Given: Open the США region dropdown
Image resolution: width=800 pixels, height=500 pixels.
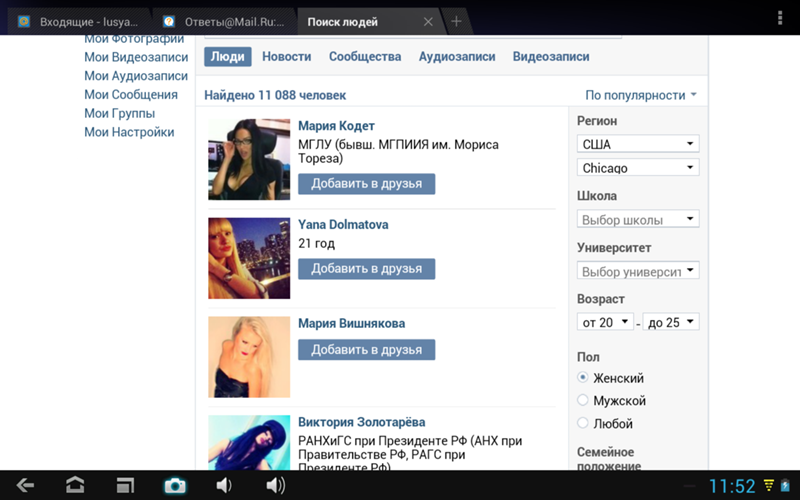Looking at the screenshot, I should [638, 144].
